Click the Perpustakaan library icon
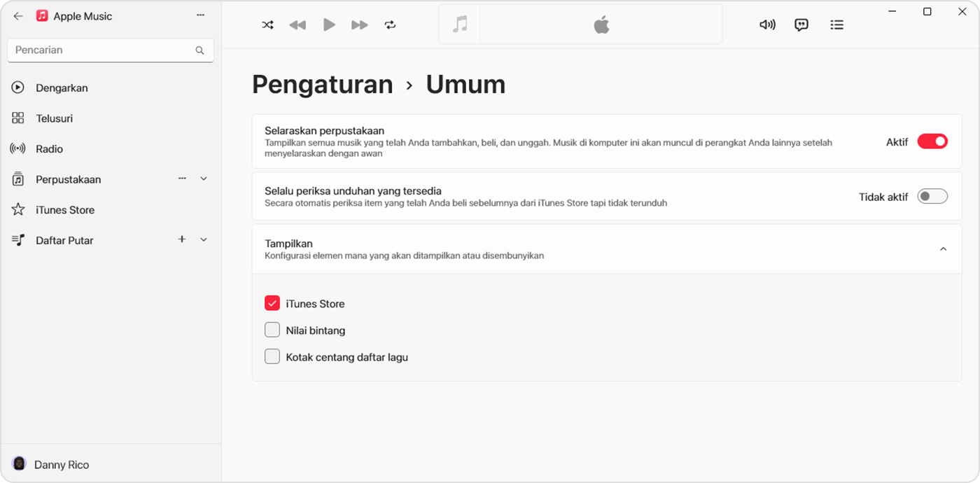Screen dimensions: 980x483 pyautogui.click(x=18, y=179)
